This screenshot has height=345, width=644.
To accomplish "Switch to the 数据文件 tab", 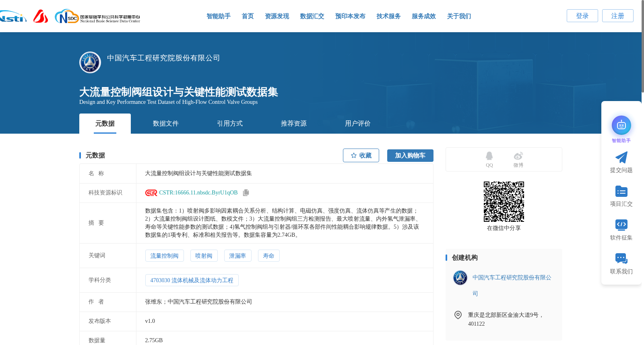I will (166, 124).
